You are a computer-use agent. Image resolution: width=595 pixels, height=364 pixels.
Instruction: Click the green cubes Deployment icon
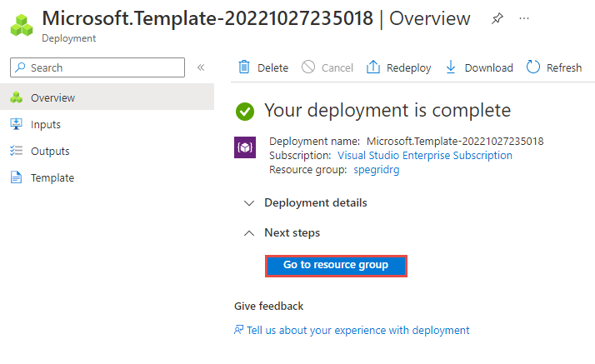coord(20,25)
